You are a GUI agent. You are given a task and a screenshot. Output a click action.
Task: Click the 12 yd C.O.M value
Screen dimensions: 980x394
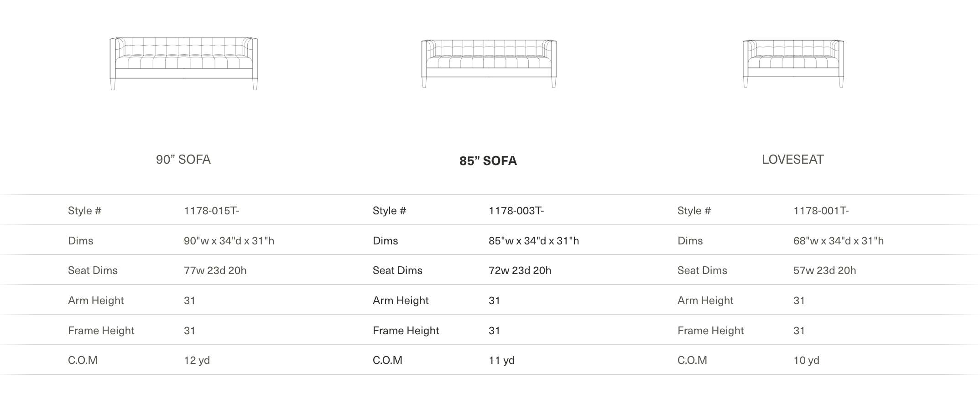point(197,360)
